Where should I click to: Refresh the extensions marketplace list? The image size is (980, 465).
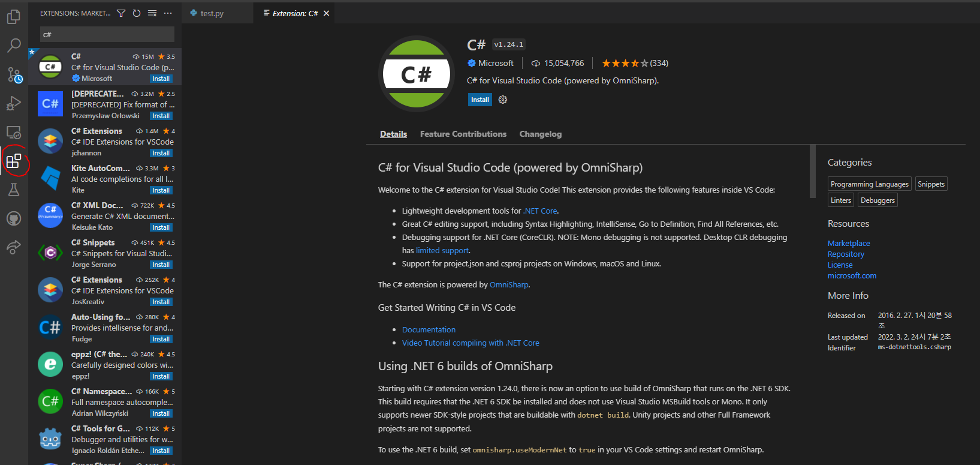[x=137, y=13]
